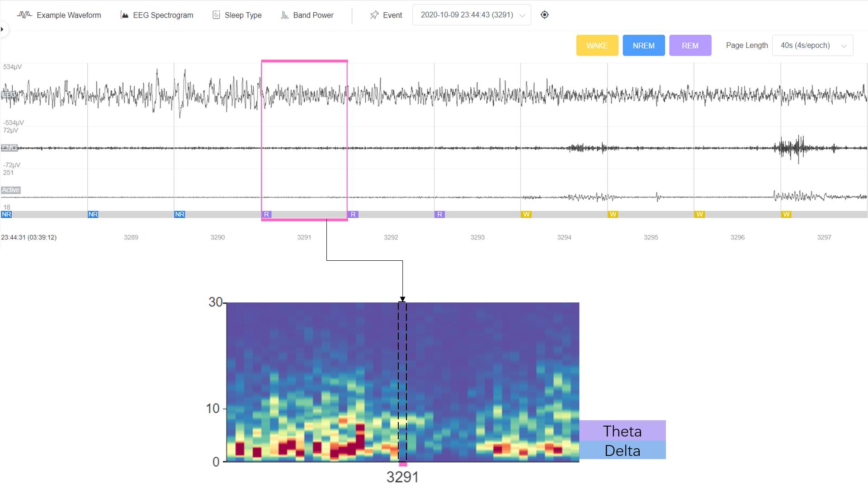Click the Sleep Type icon
868x488 pixels.
pos(216,15)
